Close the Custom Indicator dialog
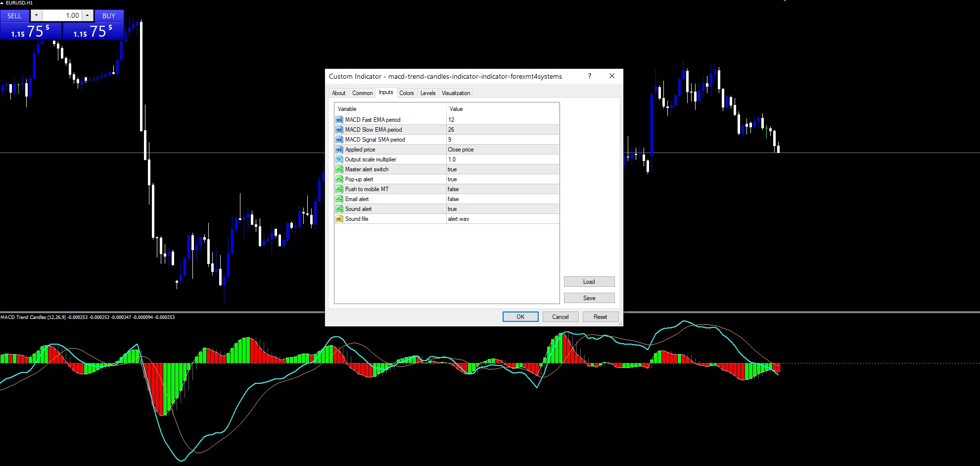 coord(612,76)
